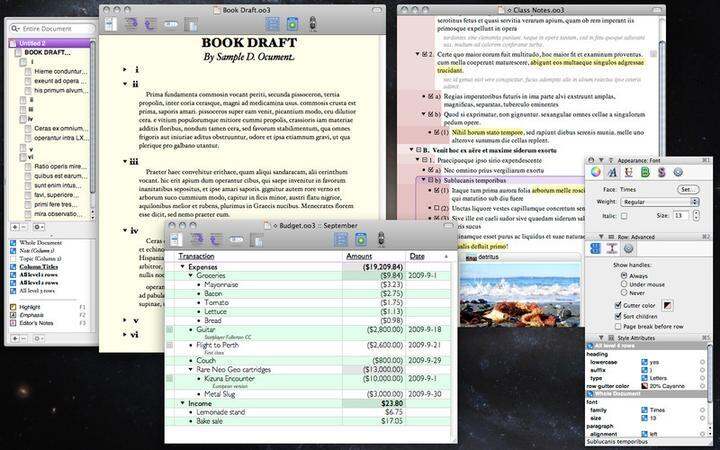Uncheck the Gutter color checkbox

(x=618, y=305)
